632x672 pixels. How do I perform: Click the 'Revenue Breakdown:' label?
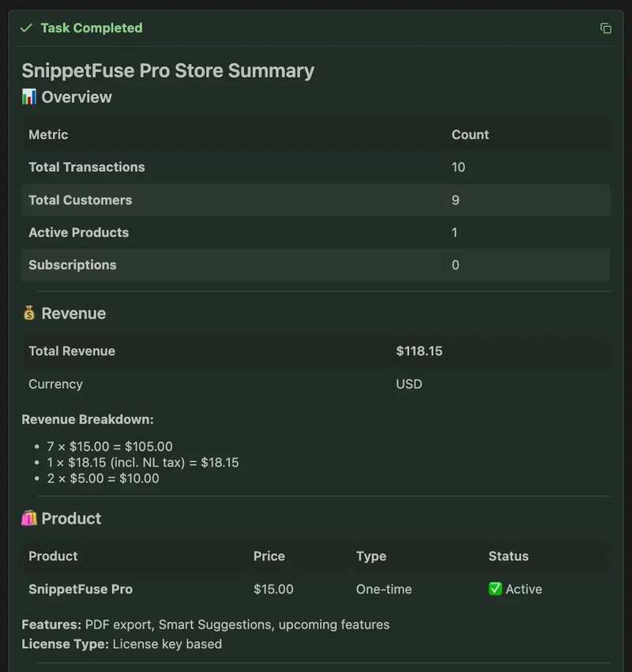click(88, 419)
